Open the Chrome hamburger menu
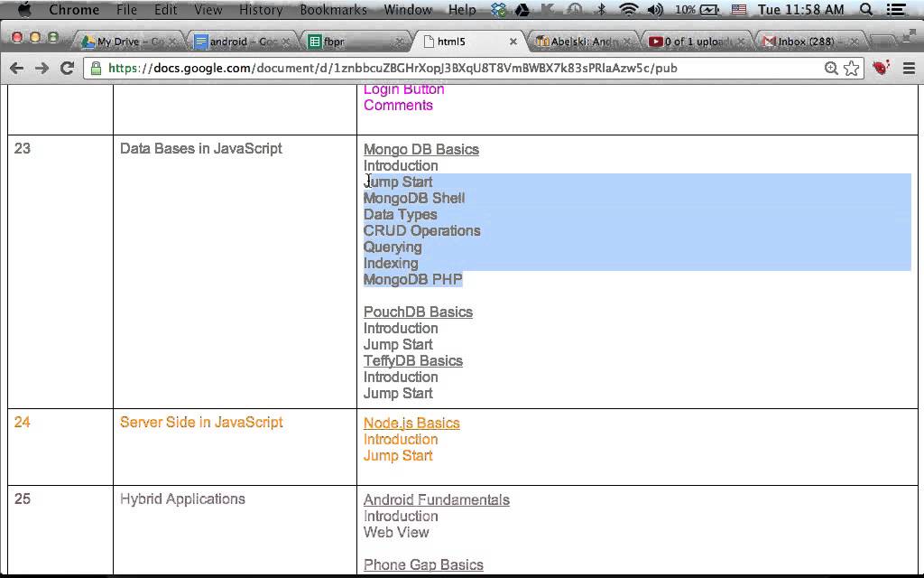The height and width of the screenshot is (578, 924). (909, 69)
